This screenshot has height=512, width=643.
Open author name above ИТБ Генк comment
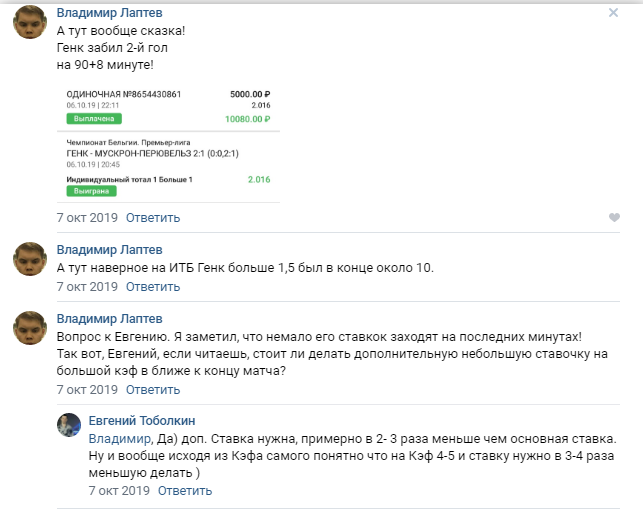[109, 250]
